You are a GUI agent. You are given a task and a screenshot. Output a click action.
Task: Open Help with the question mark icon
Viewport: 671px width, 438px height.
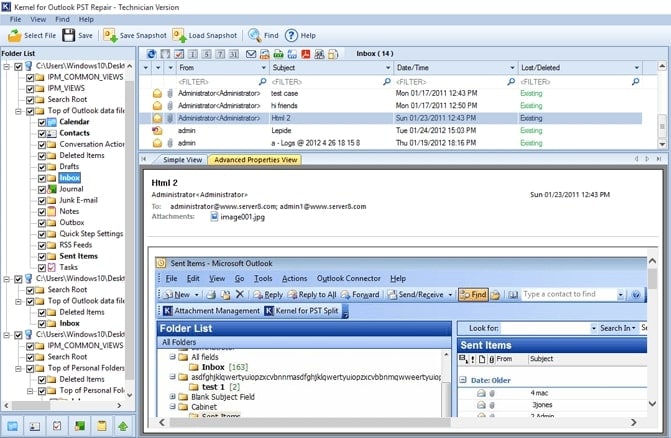(300, 36)
